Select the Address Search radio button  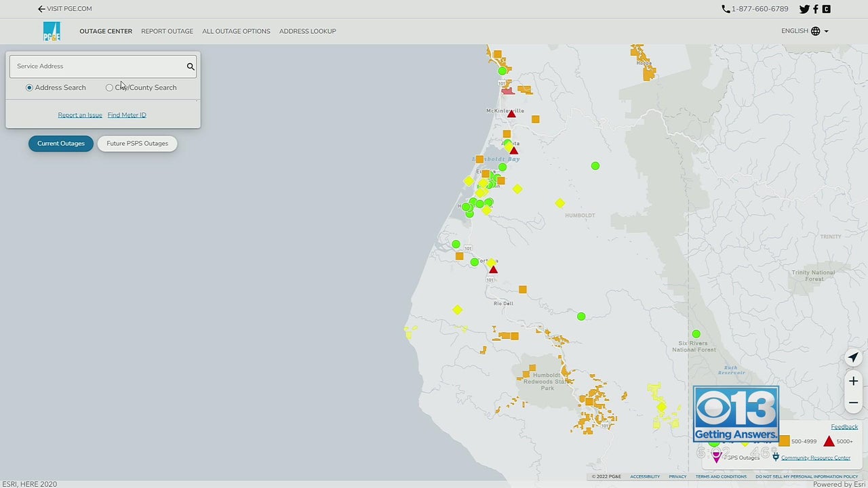(x=29, y=87)
